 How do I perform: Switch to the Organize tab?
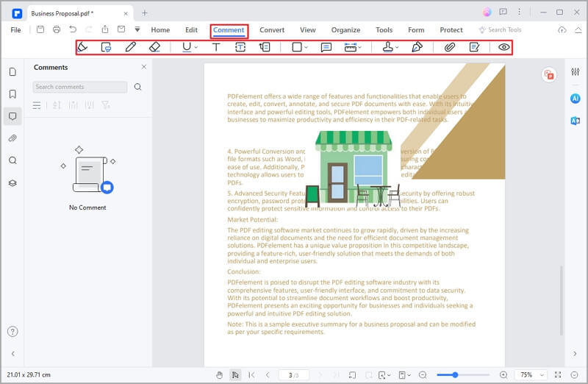[345, 30]
